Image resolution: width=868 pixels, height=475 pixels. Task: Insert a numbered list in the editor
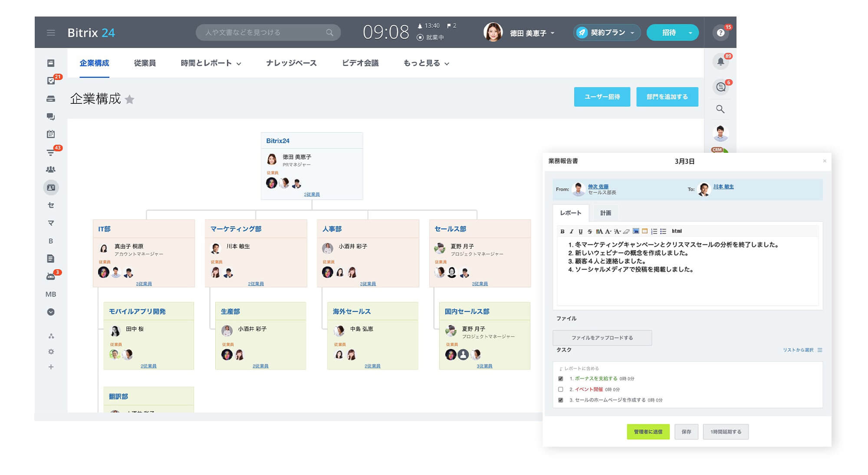(x=654, y=231)
